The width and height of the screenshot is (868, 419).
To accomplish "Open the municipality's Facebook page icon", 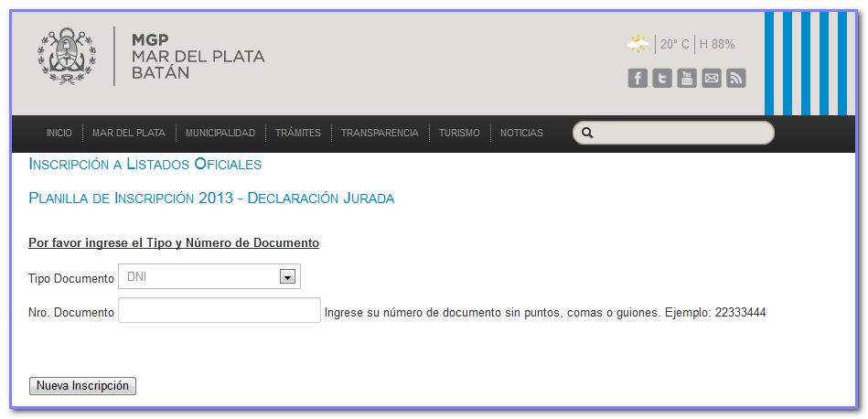I will [638, 79].
